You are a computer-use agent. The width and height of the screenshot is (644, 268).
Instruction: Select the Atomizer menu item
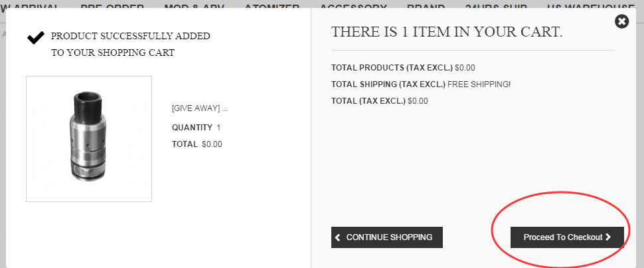pyautogui.click(x=272, y=6)
